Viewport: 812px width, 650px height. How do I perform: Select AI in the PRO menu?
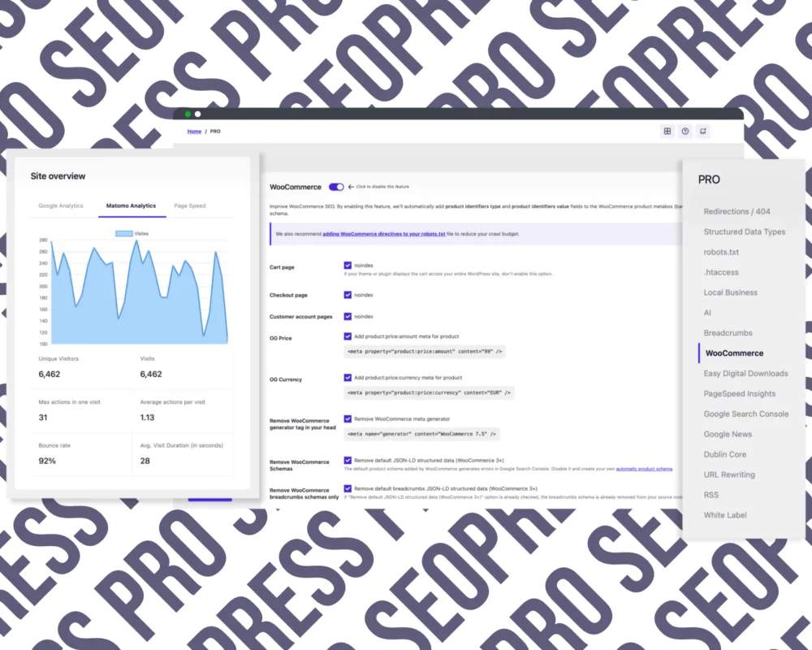[x=707, y=313]
